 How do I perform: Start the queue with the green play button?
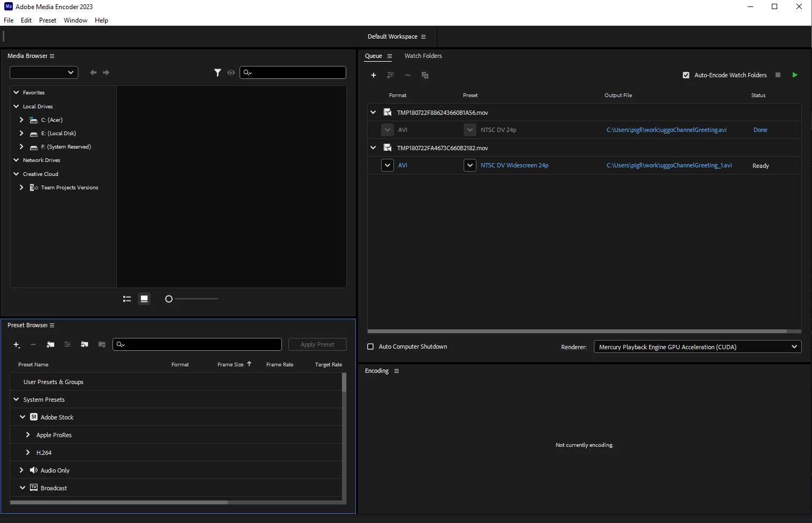click(795, 75)
